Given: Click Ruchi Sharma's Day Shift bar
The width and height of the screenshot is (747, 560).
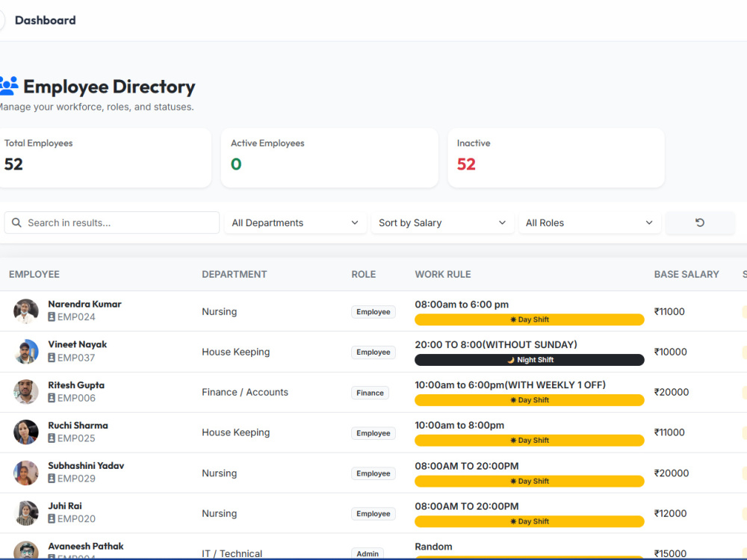Looking at the screenshot, I should [x=530, y=441].
